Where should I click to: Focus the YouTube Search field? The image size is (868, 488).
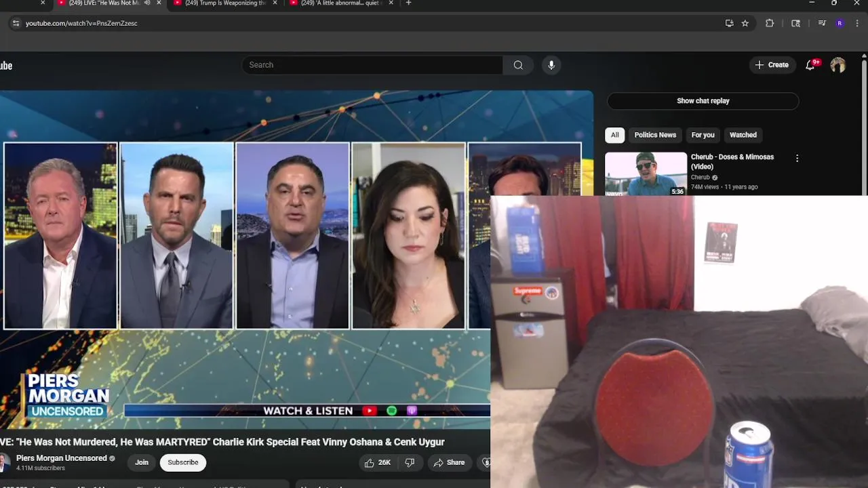tap(372, 65)
